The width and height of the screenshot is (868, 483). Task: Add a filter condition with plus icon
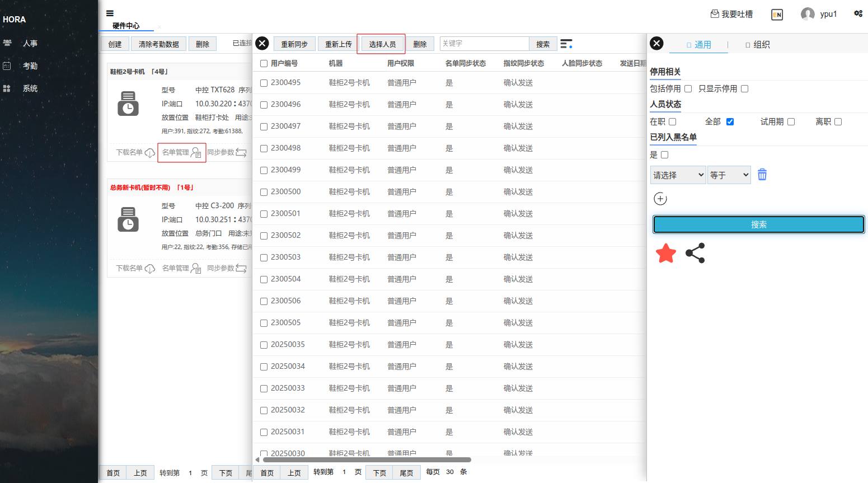[660, 199]
